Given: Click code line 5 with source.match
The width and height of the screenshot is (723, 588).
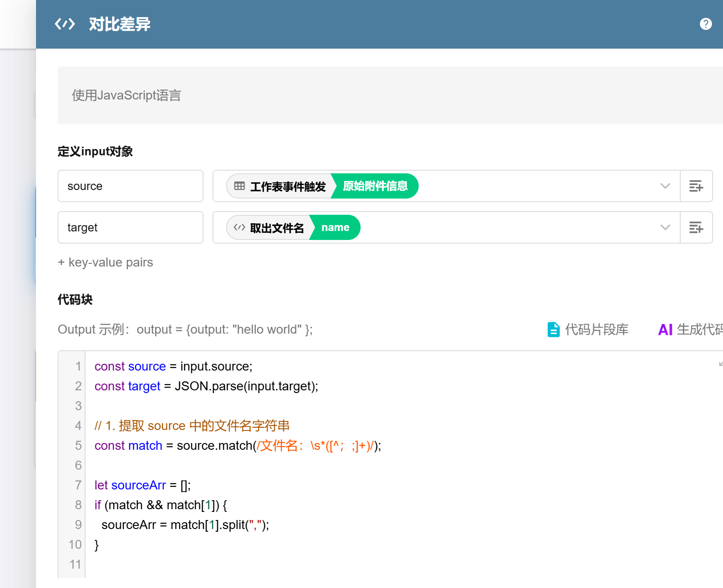Looking at the screenshot, I should [x=238, y=446].
